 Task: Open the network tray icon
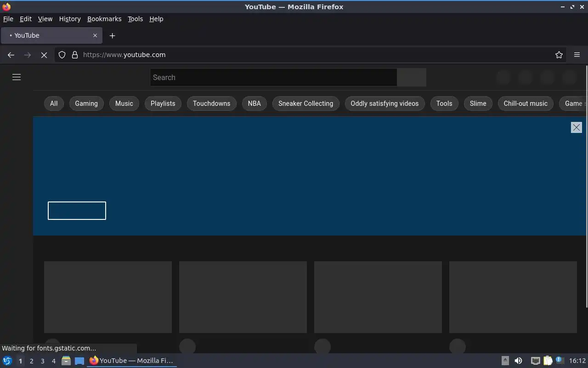click(x=536, y=361)
